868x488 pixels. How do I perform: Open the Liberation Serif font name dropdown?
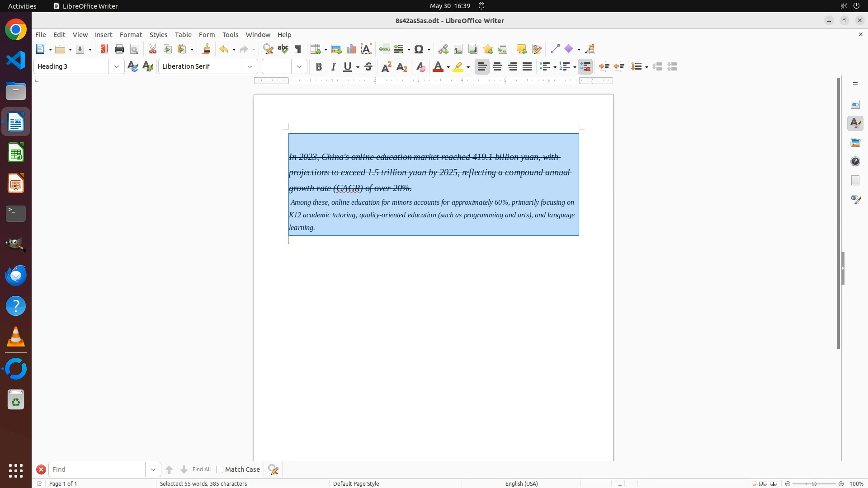pos(250,67)
